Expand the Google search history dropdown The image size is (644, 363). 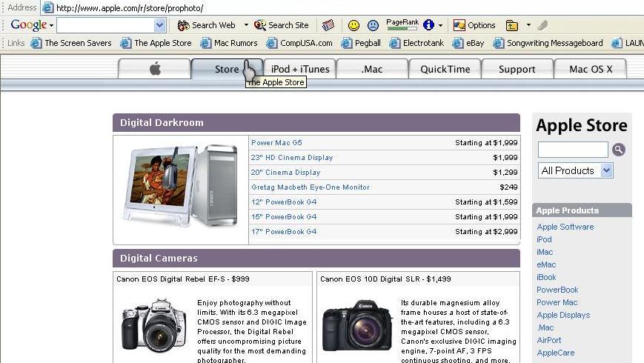coord(160,25)
